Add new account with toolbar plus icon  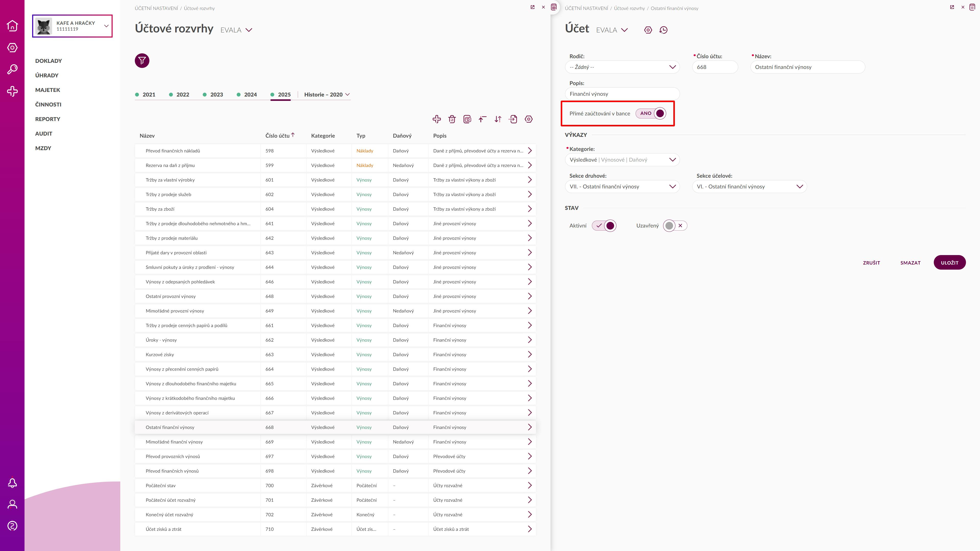click(x=437, y=119)
